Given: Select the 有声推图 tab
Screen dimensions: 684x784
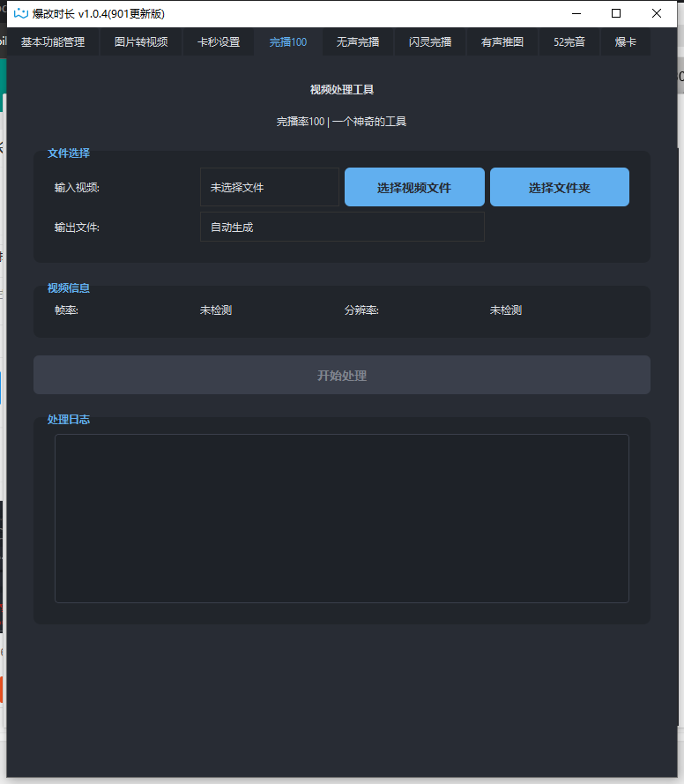Looking at the screenshot, I should tap(502, 42).
